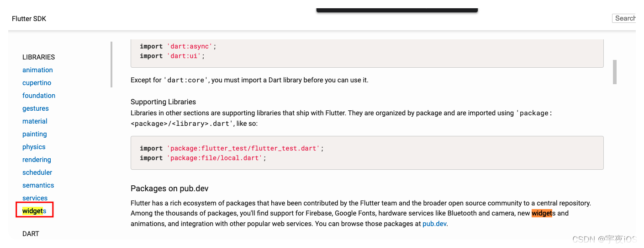Go to the foundation library
This screenshot has height=248, width=644.
pos(39,96)
